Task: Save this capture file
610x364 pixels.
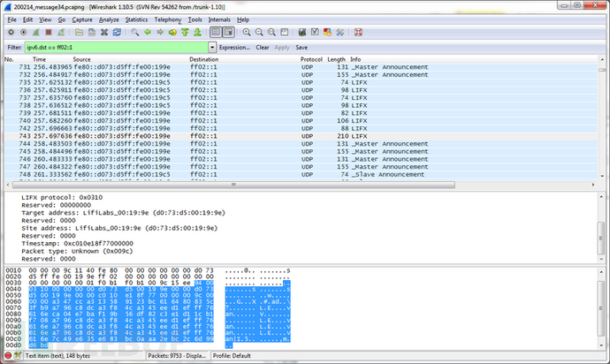Action: coord(91,33)
